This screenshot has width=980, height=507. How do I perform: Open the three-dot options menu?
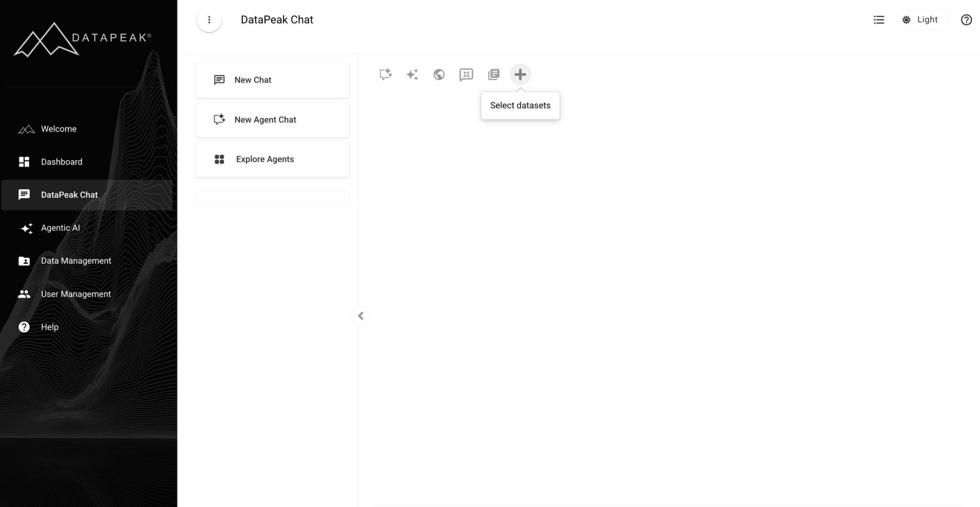point(209,20)
